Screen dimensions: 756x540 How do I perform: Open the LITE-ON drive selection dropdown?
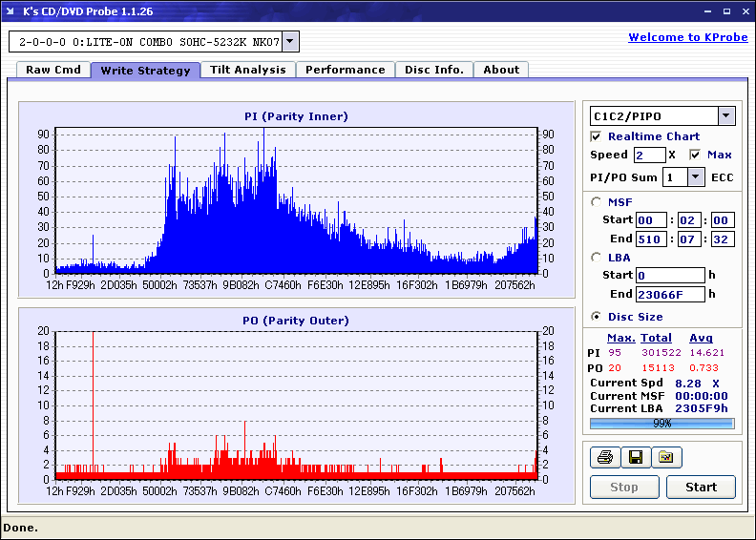(x=291, y=42)
